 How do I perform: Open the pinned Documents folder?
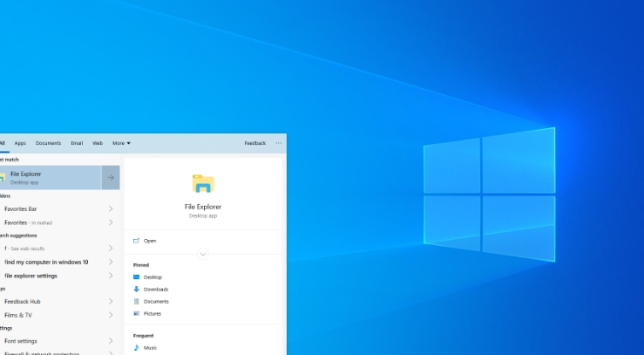[x=156, y=302]
